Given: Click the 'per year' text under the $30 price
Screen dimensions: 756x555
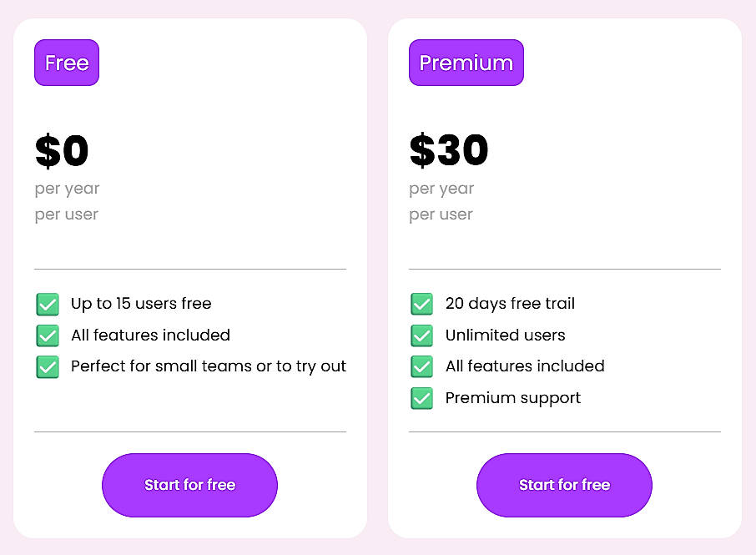Looking at the screenshot, I should tap(441, 189).
